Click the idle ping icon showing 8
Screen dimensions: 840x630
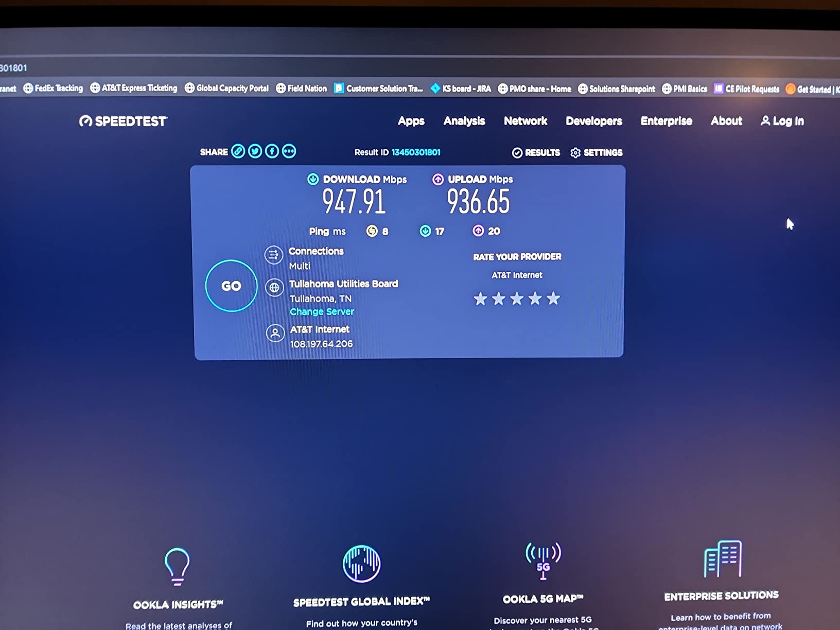[372, 231]
